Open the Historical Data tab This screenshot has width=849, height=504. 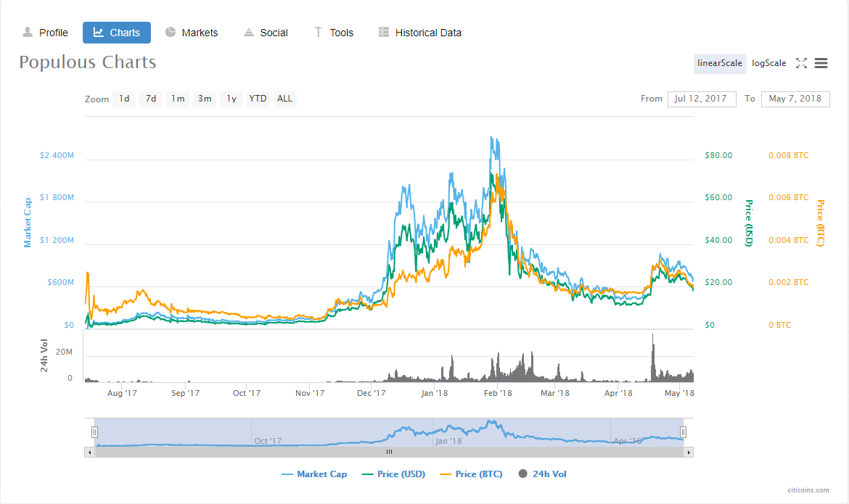click(x=420, y=33)
